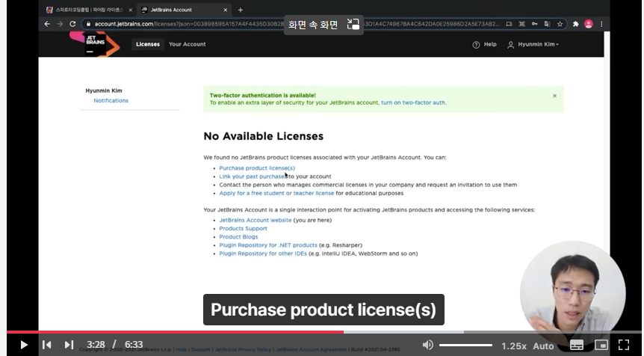
Task: Click the browser back arrow
Action: click(x=47, y=24)
